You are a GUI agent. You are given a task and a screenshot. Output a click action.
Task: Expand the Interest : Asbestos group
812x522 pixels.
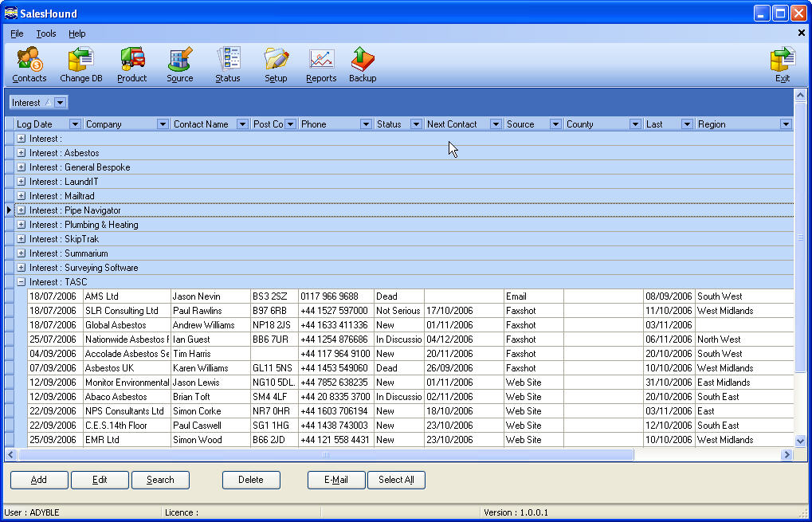pos(22,153)
